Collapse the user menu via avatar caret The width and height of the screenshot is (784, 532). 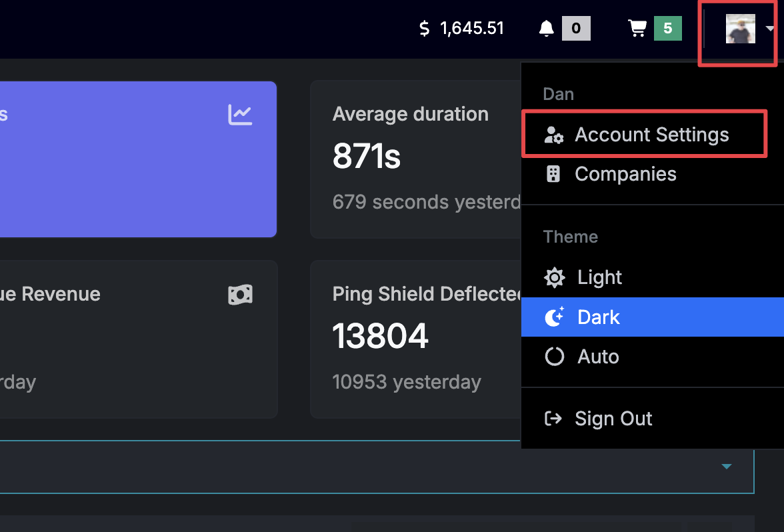(x=770, y=29)
